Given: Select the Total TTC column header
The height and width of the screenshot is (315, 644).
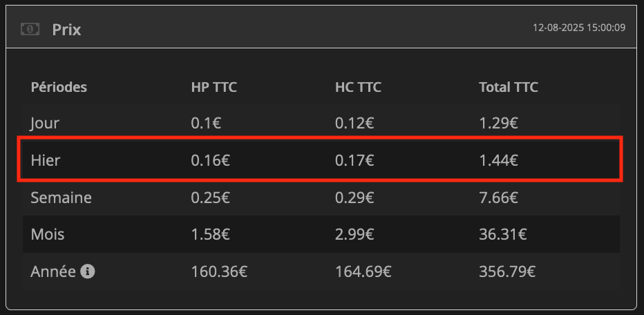Looking at the screenshot, I should (508, 87).
